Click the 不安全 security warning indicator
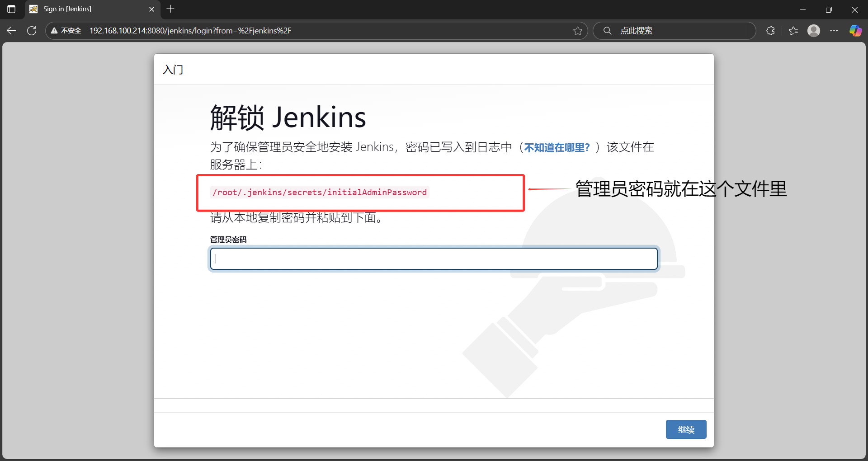The width and height of the screenshot is (868, 461). [66, 31]
